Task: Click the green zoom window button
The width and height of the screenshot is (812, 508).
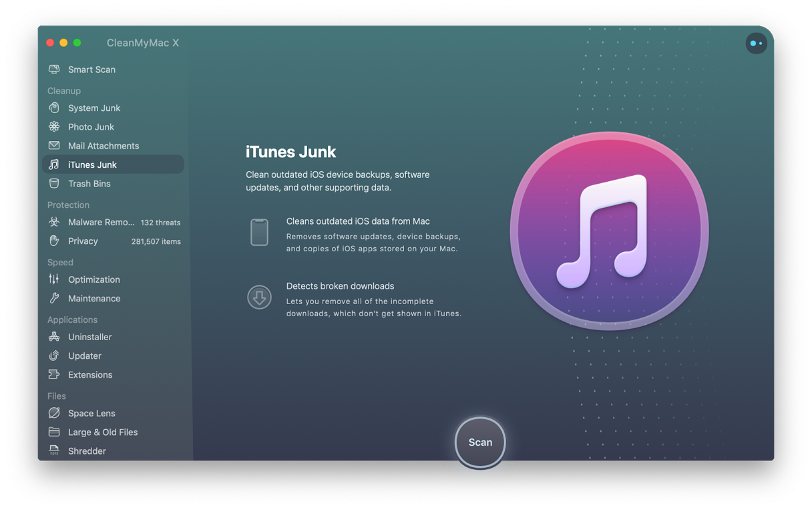Action: point(77,43)
